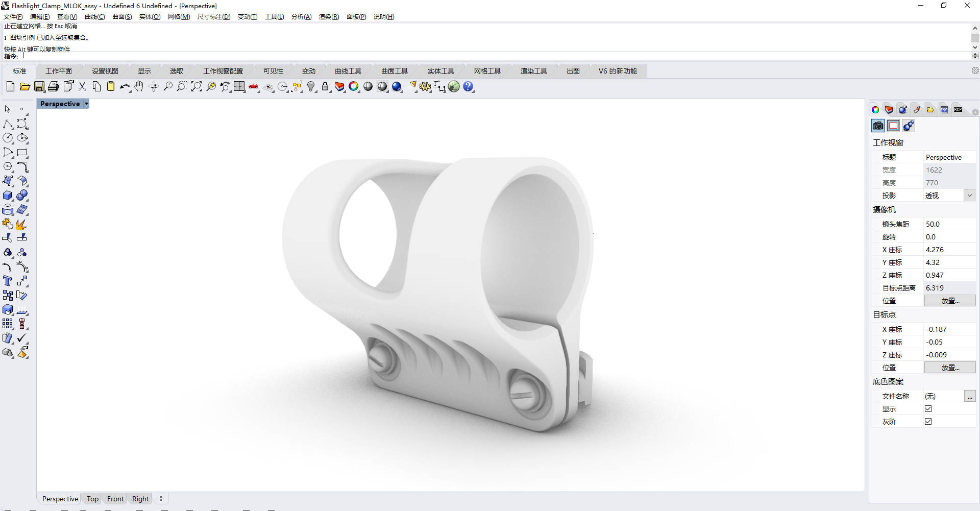The height and width of the screenshot is (511, 980).
Task: Click the command history scroll down arrow
Action: (x=975, y=47)
